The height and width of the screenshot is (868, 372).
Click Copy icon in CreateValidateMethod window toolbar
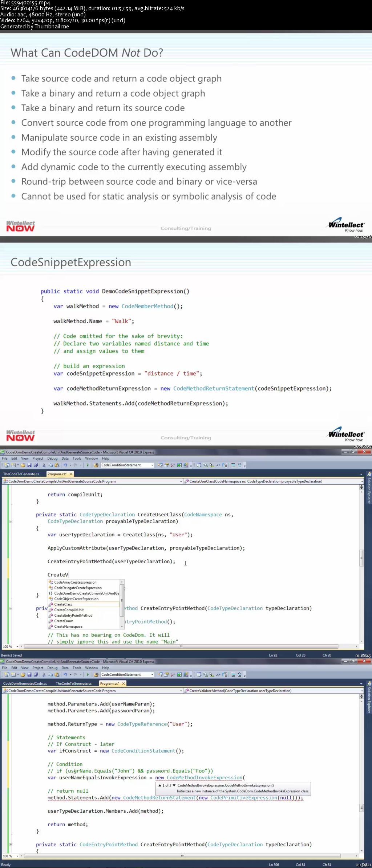click(x=50, y=675)
